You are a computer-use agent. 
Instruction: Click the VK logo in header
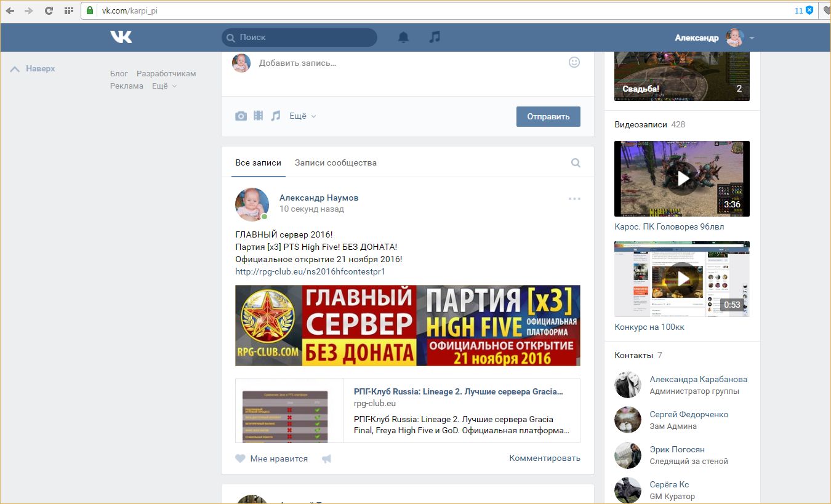pyautogui.click(x=121, y=38)
